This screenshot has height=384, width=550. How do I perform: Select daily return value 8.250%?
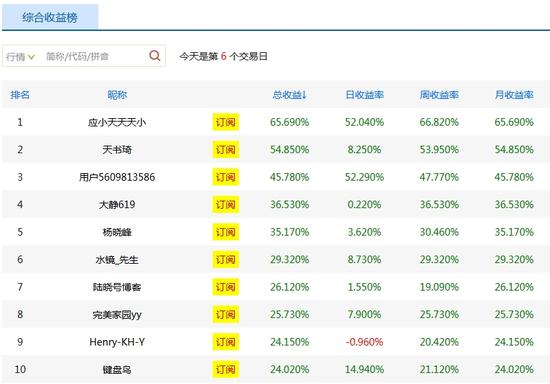click(364, 149)
